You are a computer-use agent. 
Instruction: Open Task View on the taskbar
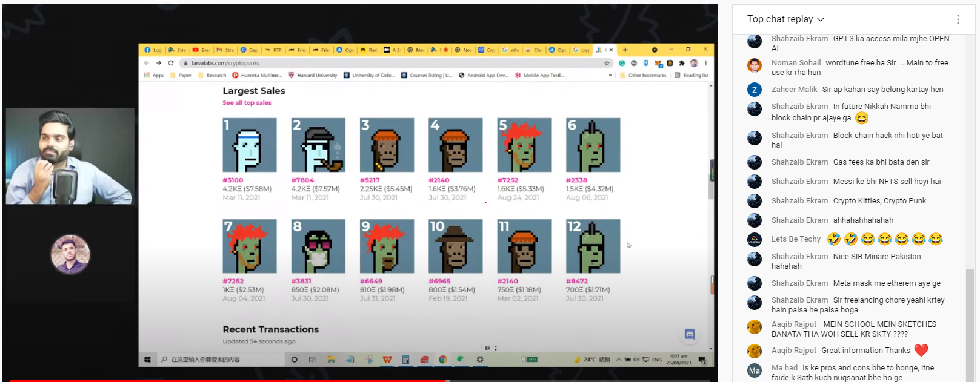(312, 360)
